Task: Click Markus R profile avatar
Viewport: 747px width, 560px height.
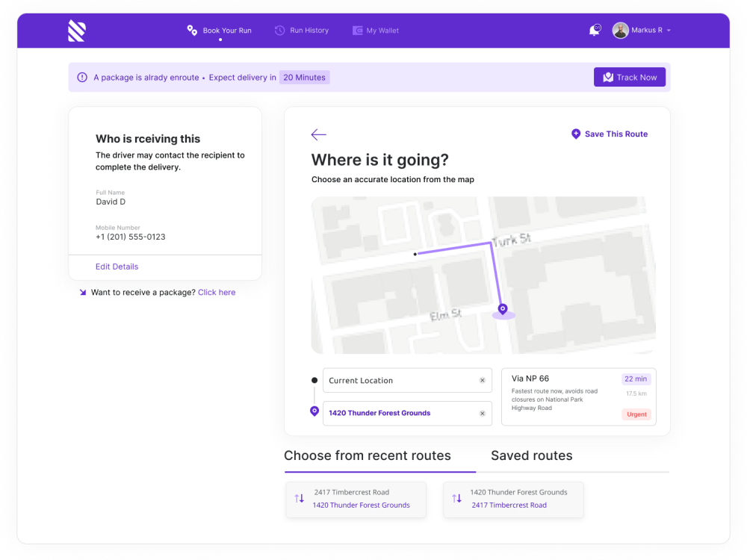Action: click(x=620, y=31)
